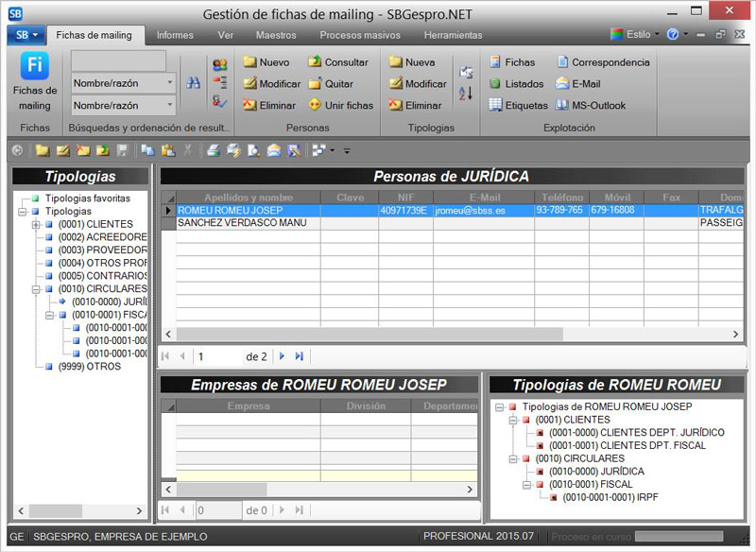Click Unir fichas in Personas group
The height and width of the screenshot is (552, 756).
click(340, 106)
